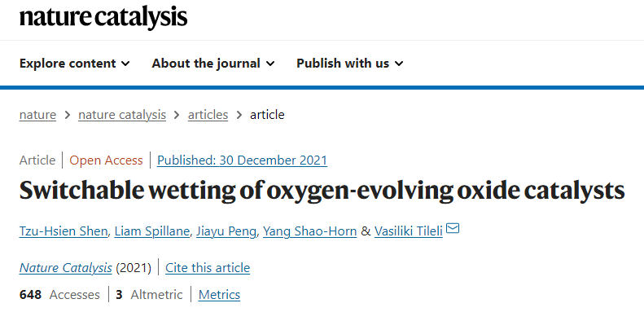
Task: Click the chevron next to Explore content
Action: coord(125,64)
